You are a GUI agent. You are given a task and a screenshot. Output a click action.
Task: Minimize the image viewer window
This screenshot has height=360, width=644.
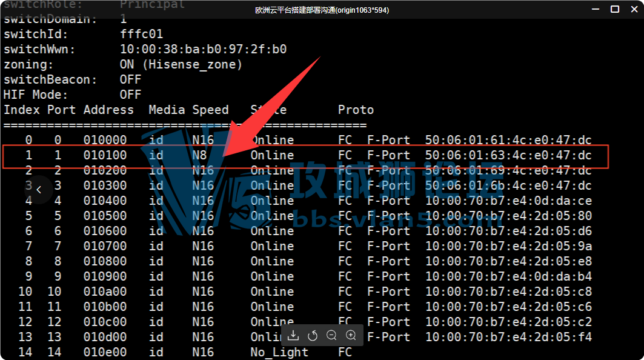click(596, 9)
